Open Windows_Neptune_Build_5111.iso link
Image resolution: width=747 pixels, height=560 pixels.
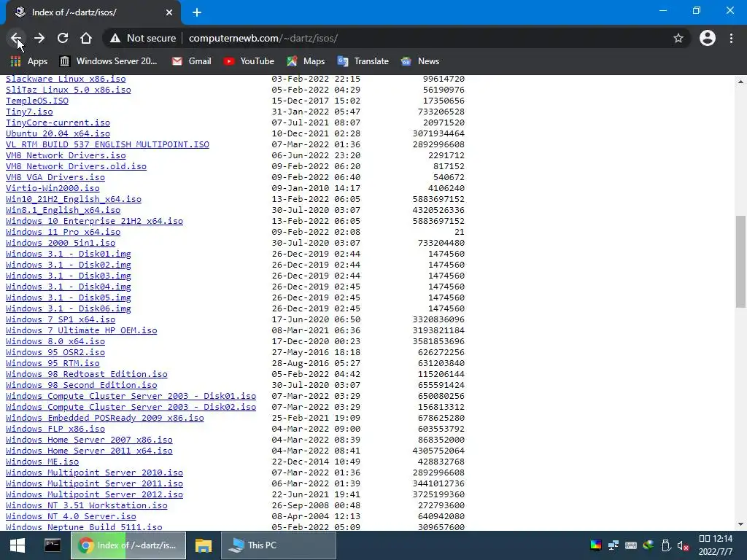(x=84, y=526)
